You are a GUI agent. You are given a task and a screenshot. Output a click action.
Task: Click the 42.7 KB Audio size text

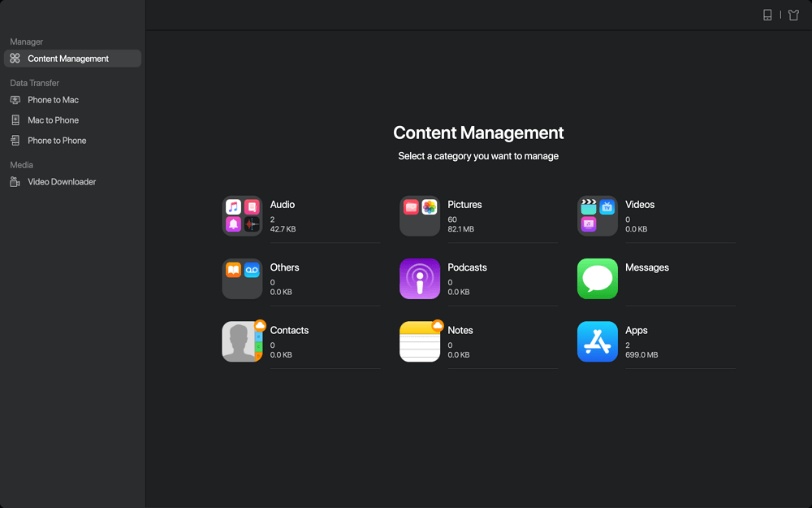coord(283,229)
